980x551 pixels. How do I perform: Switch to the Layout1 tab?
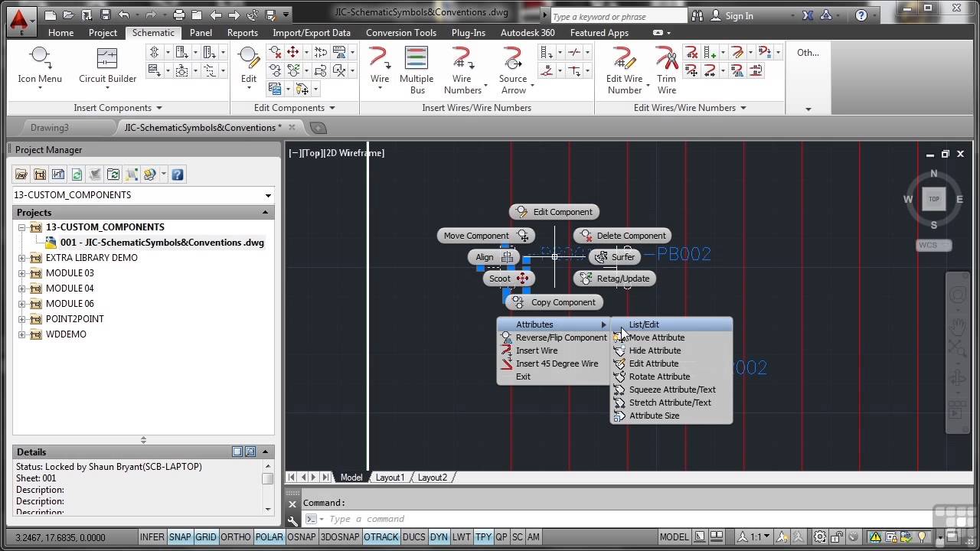[390, 478]
